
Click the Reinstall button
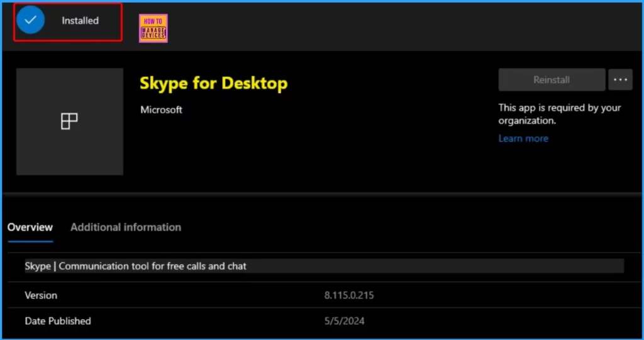click(x=552, y=80)
